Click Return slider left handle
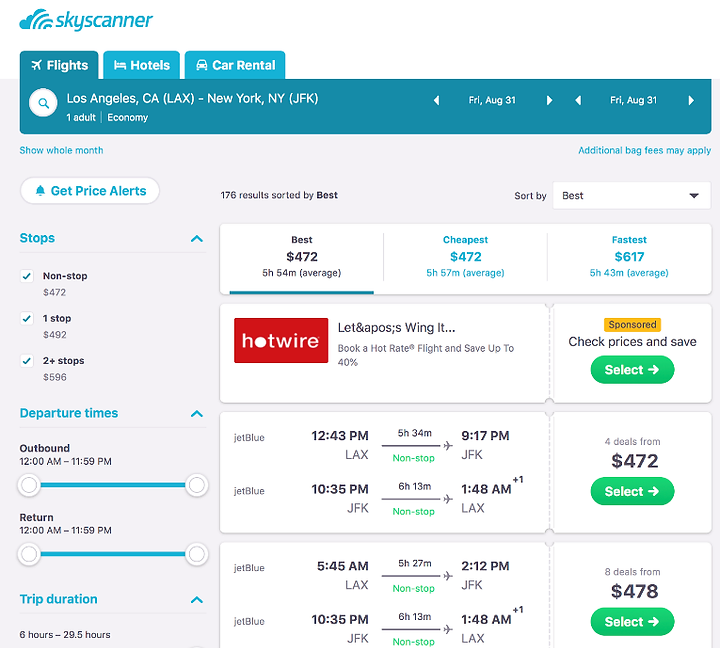This screenshot has height=648, width=720. pyautogui.click(x=29, y=554)
